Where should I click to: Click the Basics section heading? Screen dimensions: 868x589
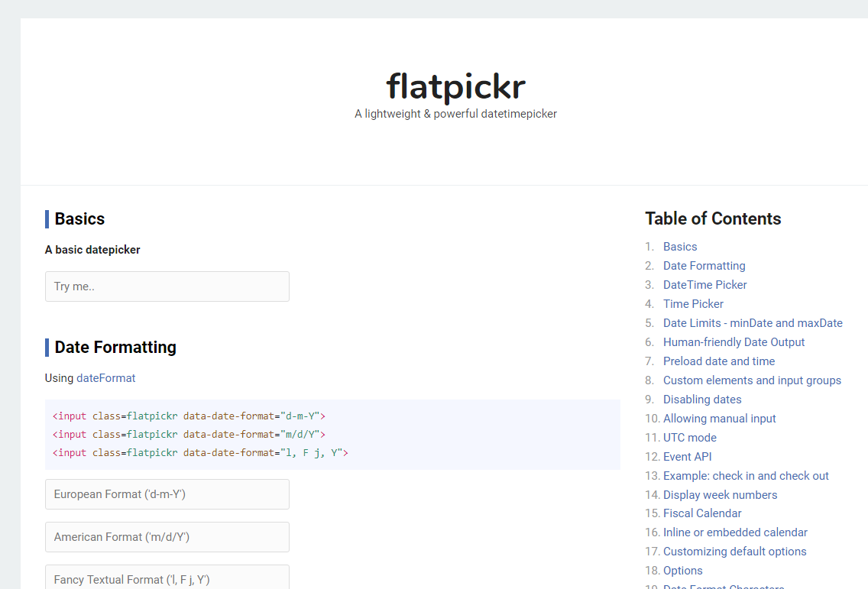[79, 219]
